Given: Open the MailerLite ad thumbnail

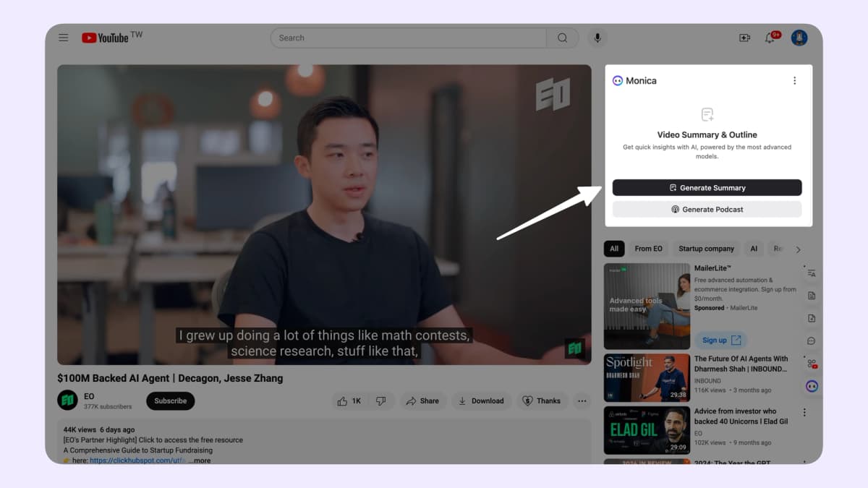Looking at the screenshot, I should pos(647,306).
